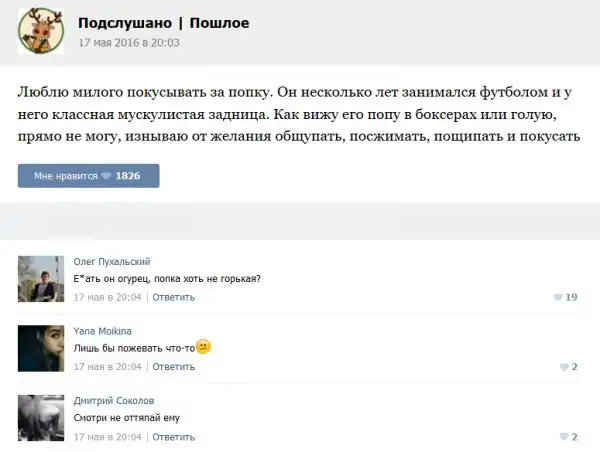Viewport: 600px width, 452px height.
Task: Click the emoji in Yana Moikina's comment
Action: [x=203, y=347]
